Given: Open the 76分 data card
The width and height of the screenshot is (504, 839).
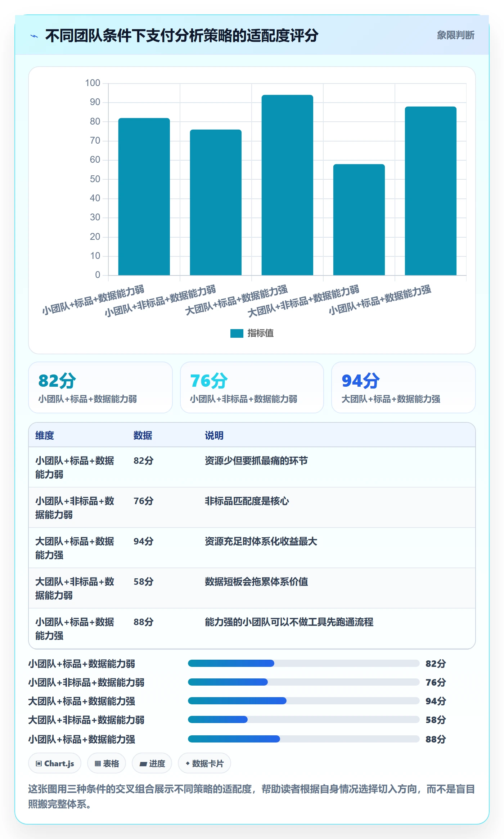Looking at the screenshot, I should pyautogui.click(x=252, y=387).
